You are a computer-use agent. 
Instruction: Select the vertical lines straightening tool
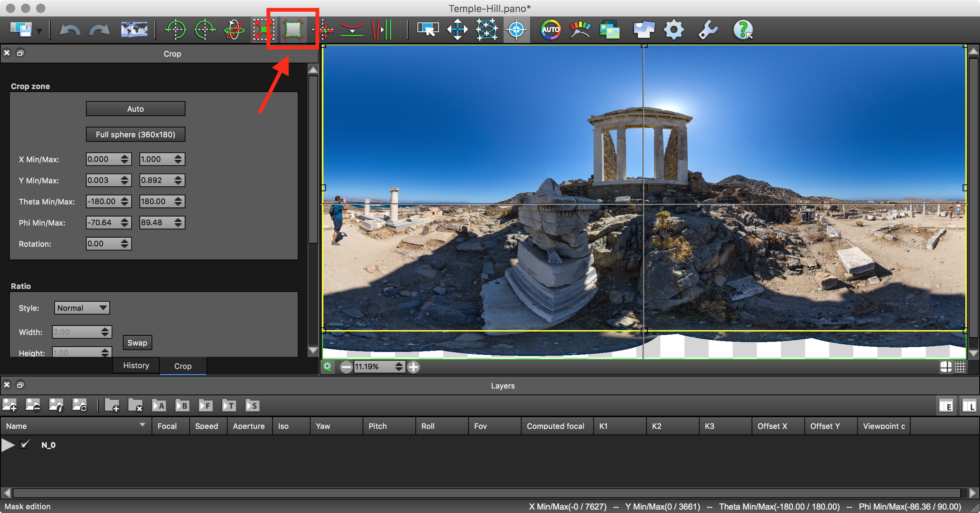[381, 29]
